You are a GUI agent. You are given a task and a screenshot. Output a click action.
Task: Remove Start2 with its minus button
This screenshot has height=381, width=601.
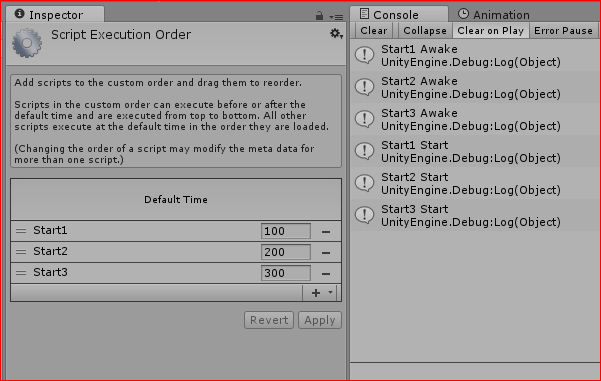326,253
